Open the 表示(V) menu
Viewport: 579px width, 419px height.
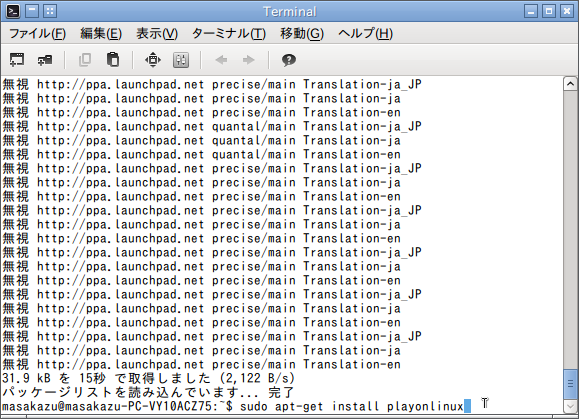point(157,34)
